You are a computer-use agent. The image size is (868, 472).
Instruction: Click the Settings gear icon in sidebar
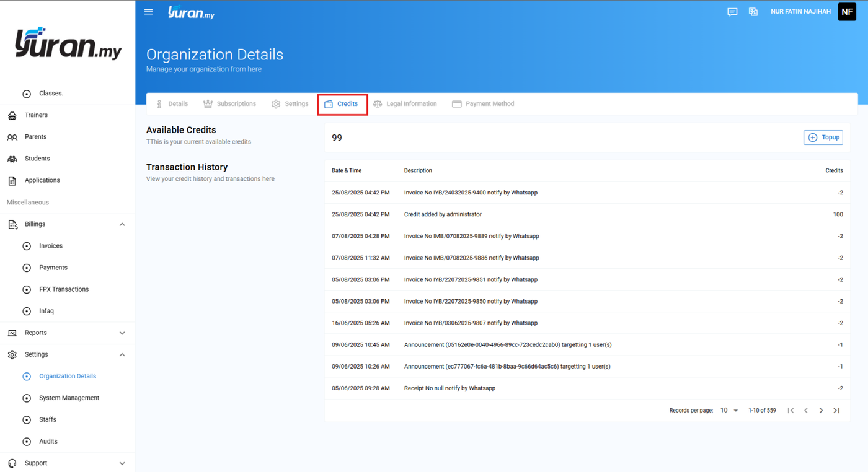[12, 354]
